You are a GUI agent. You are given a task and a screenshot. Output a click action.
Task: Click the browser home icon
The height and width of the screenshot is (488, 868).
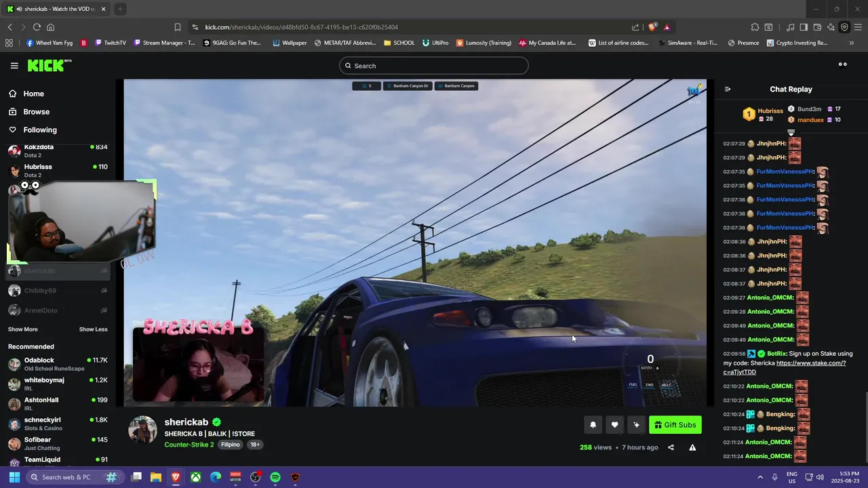(50, 27)
